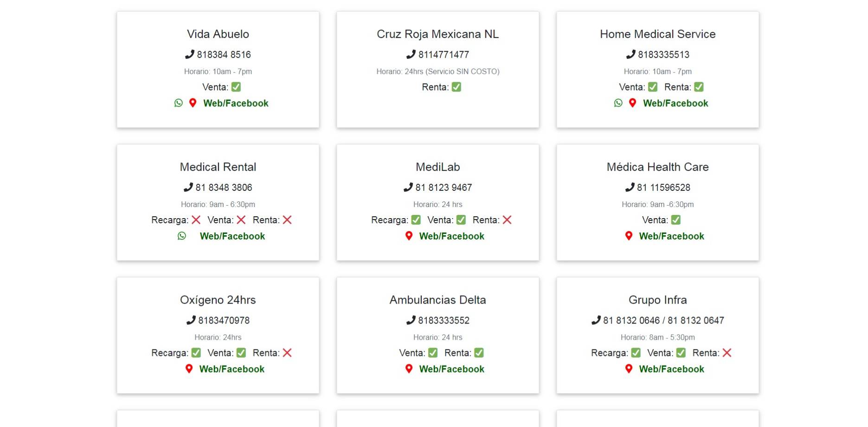This screenshot has width=868, height=427.
Task: Visit Medical Rental Web/Facebook page
Action: pyautogui.click(x=232, y=236)
